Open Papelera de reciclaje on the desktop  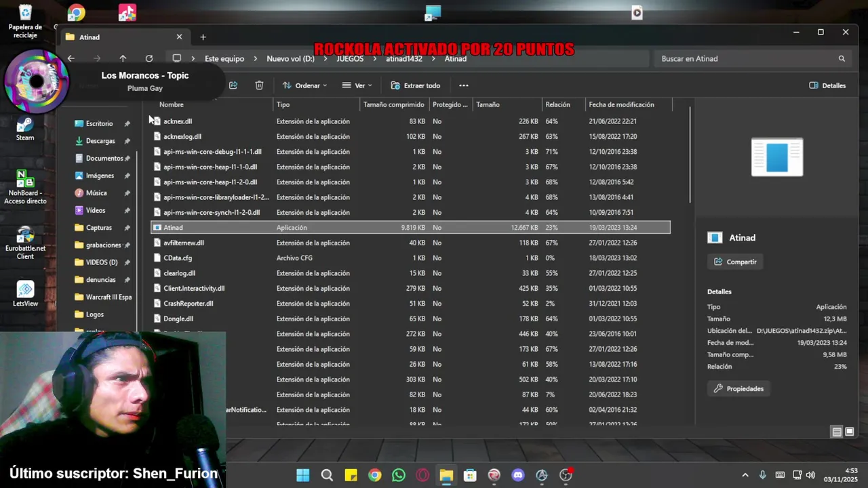point(25,22)
